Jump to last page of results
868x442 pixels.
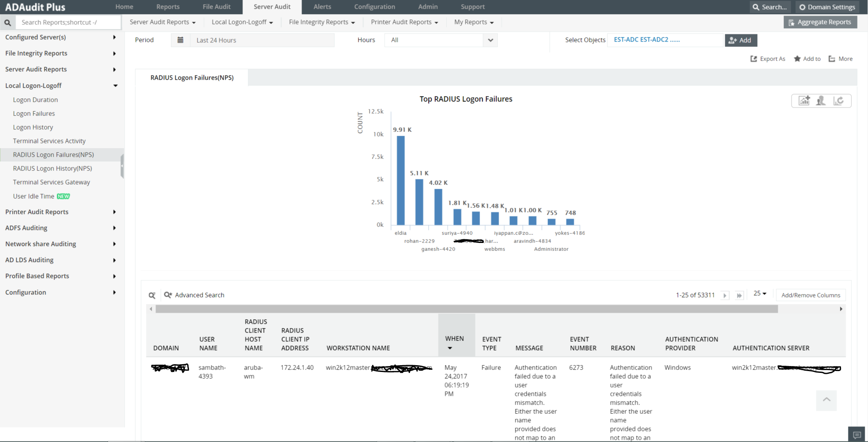739,296
